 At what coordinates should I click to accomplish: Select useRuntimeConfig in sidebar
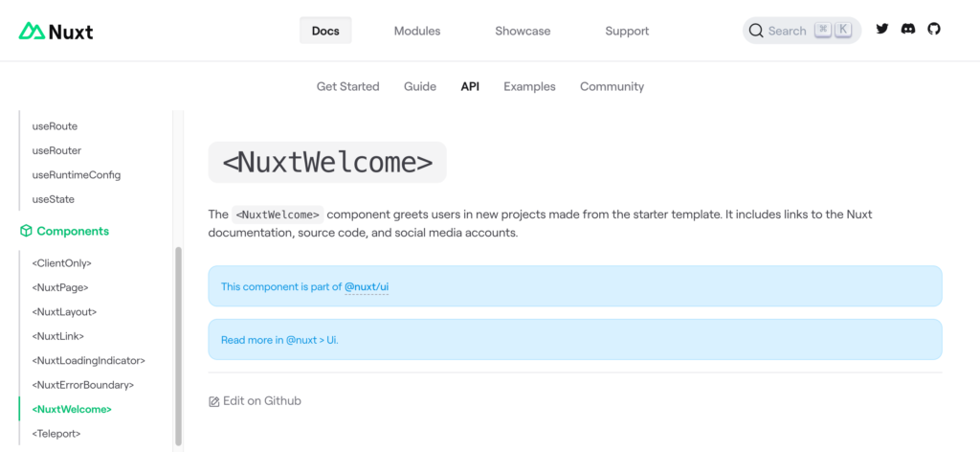pyautogui.click(x=77, y=174)
